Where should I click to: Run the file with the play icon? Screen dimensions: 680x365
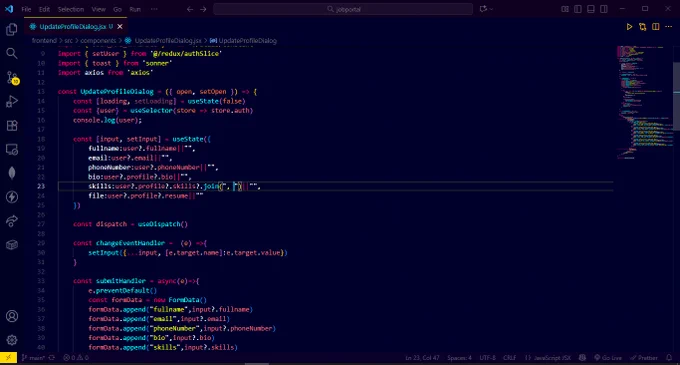(629, 27)
